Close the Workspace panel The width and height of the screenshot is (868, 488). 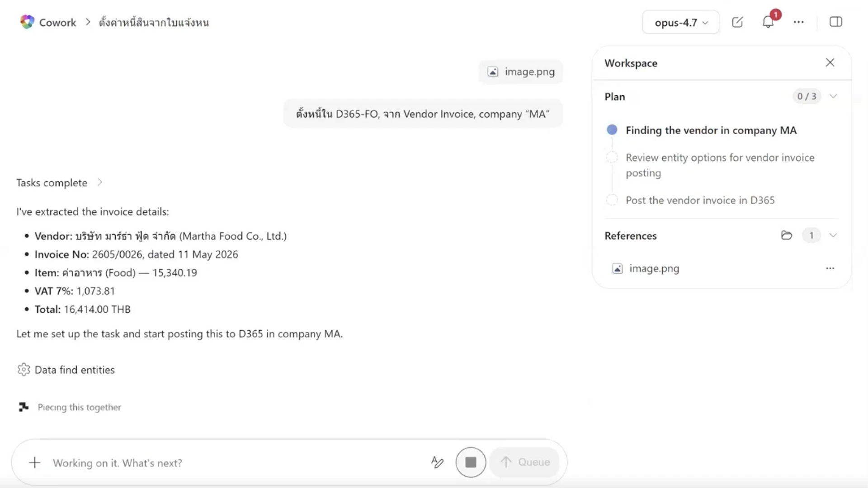830,62
